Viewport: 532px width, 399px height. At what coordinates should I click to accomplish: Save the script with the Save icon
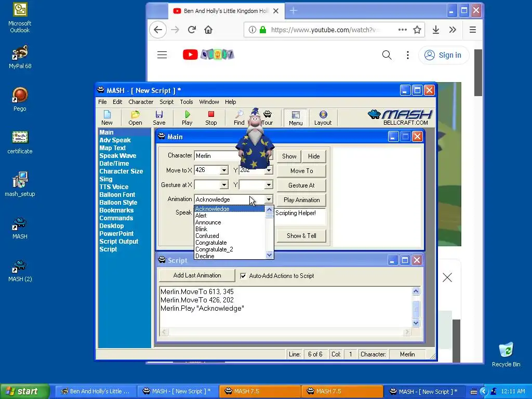click(159, 117)
